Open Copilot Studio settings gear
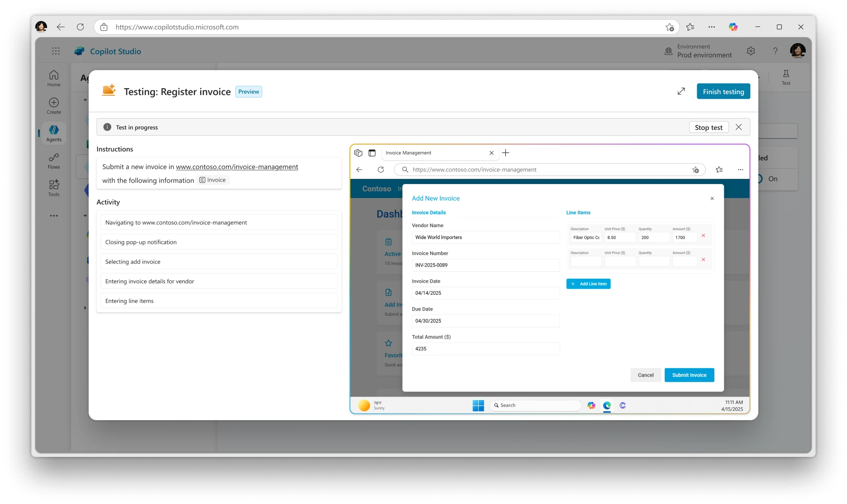 [751, 51]
